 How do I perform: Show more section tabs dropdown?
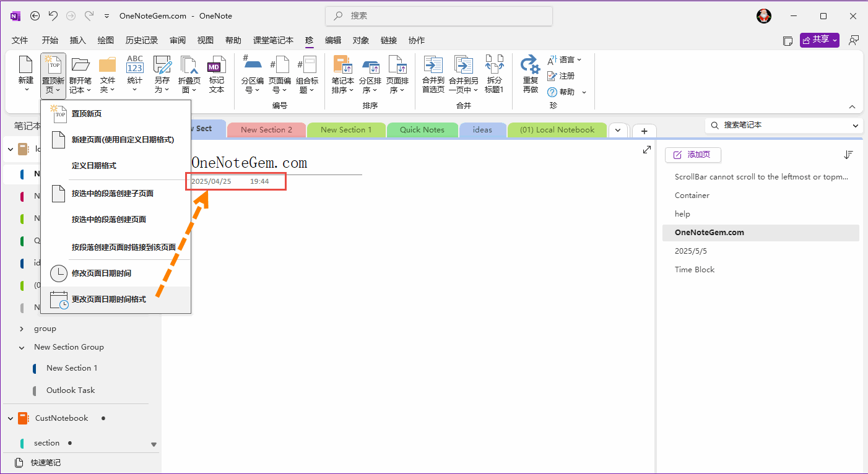point(618,131)
